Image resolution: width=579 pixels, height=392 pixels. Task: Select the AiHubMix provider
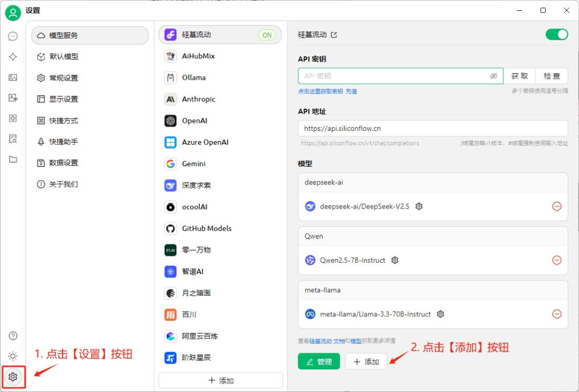220,56
